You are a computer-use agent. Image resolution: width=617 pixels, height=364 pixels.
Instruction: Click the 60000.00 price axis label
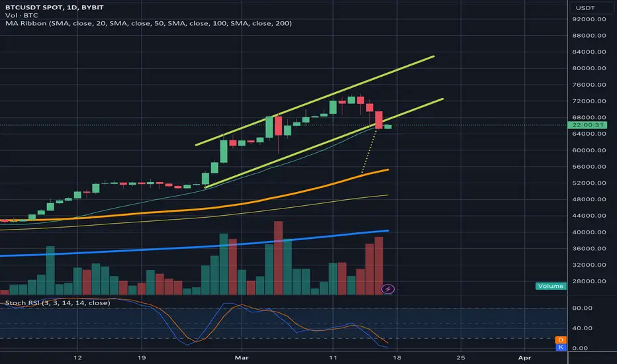pyautogui.click(x=589, y=150)
